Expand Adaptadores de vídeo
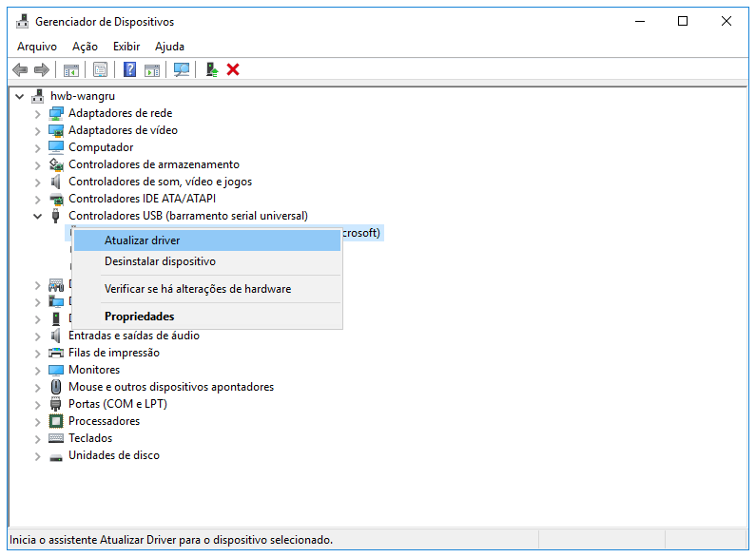 [x=38, y=131]
